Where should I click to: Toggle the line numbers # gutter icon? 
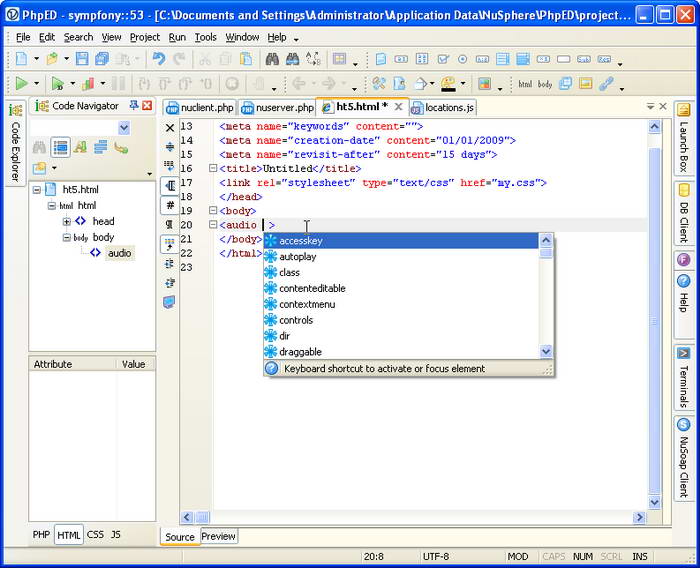tap(170, 205)
